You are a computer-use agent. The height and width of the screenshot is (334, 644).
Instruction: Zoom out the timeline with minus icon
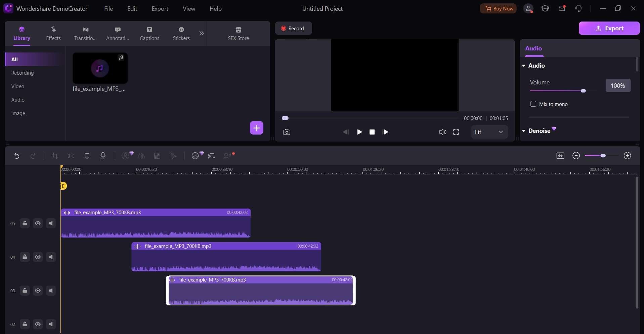coord(576,156)
